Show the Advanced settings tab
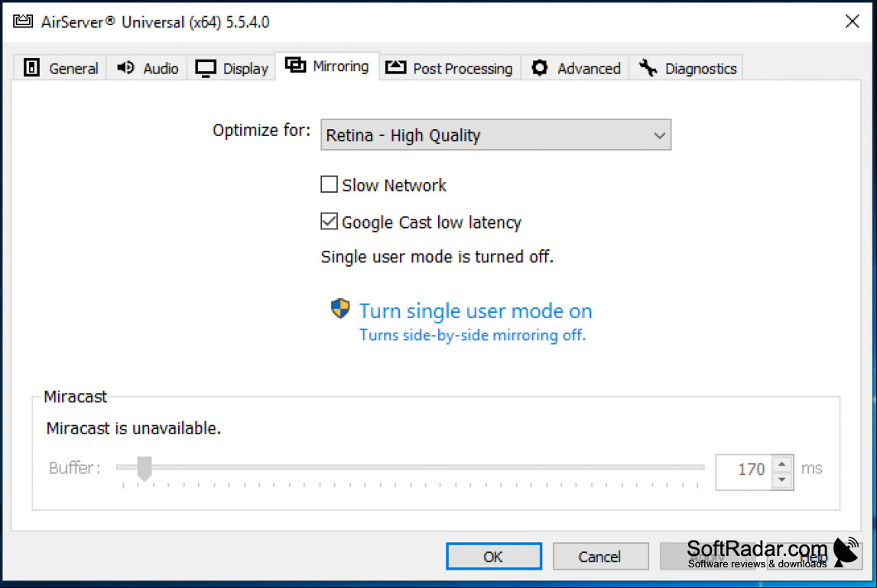 (x=575, y=68)
